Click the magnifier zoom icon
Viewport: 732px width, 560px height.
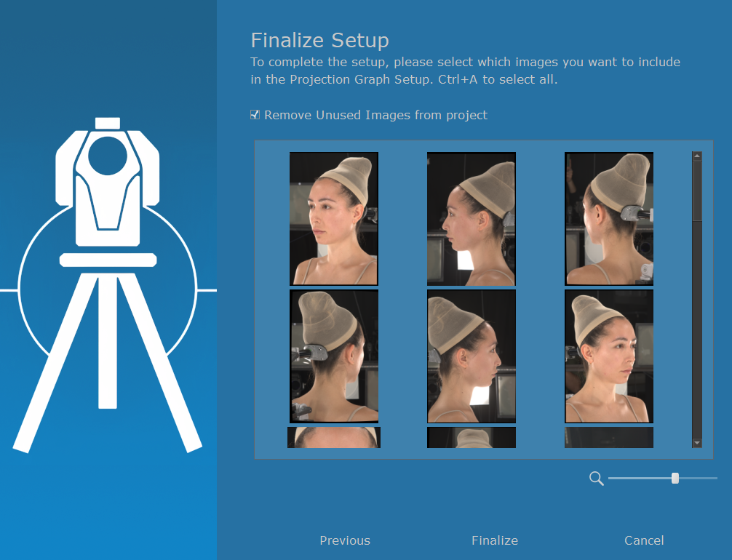click(596, 478)
